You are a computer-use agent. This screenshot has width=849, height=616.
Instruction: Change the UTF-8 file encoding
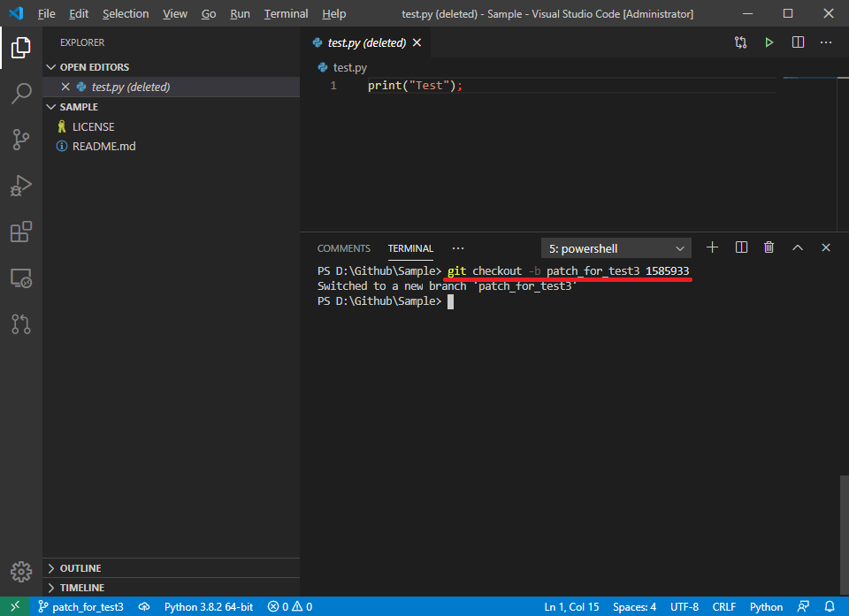685,607
